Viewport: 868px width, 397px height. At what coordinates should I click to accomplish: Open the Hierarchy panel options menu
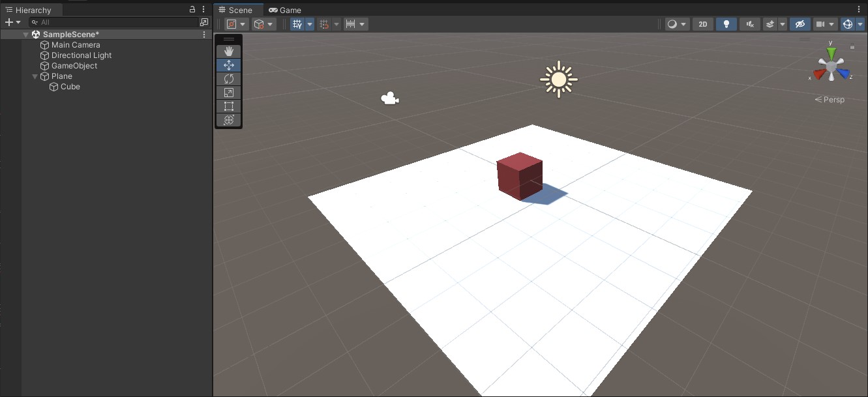204,10
